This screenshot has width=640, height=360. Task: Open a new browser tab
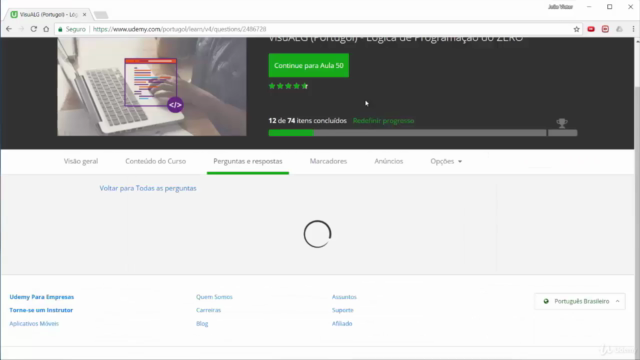(x=101, y=15)
